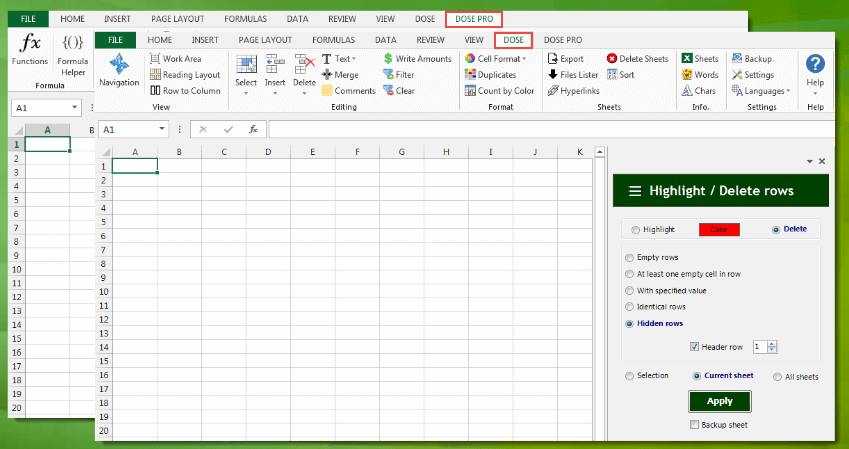Select cell A1 in front window
Viewport: 849px width, 449px height.
pos(135,166)
